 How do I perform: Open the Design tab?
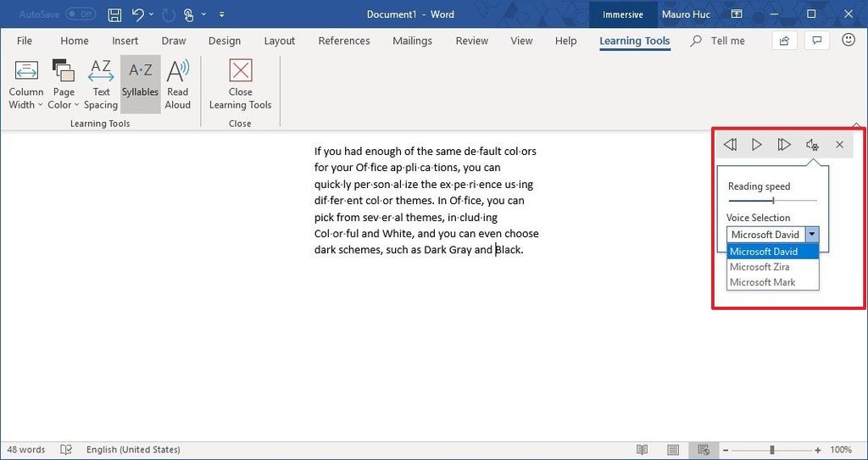pos(224,41)
